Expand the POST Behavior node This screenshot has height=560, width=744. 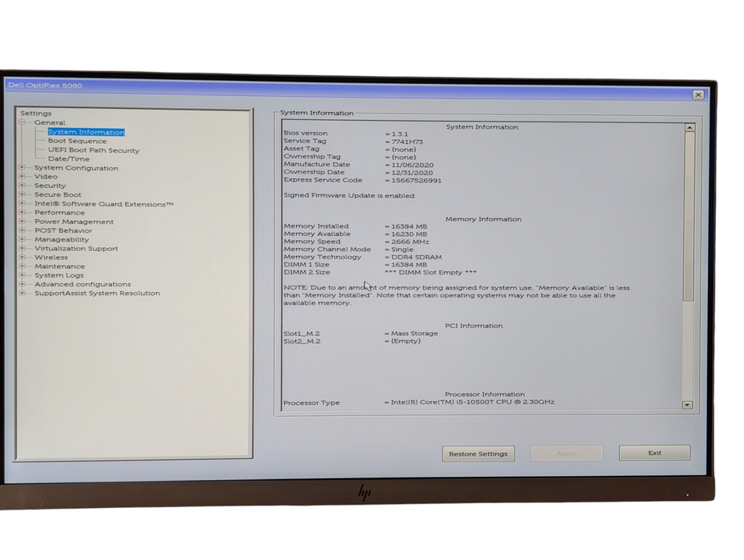pyautogui.click(x=22, y=230)
